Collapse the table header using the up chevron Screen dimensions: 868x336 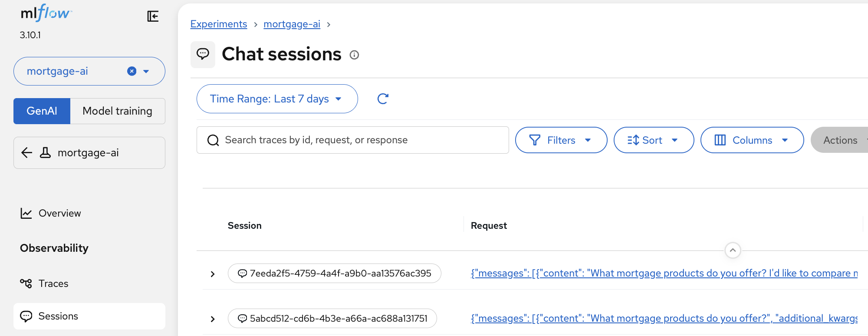pyautogui.click(x=733, y=250)
